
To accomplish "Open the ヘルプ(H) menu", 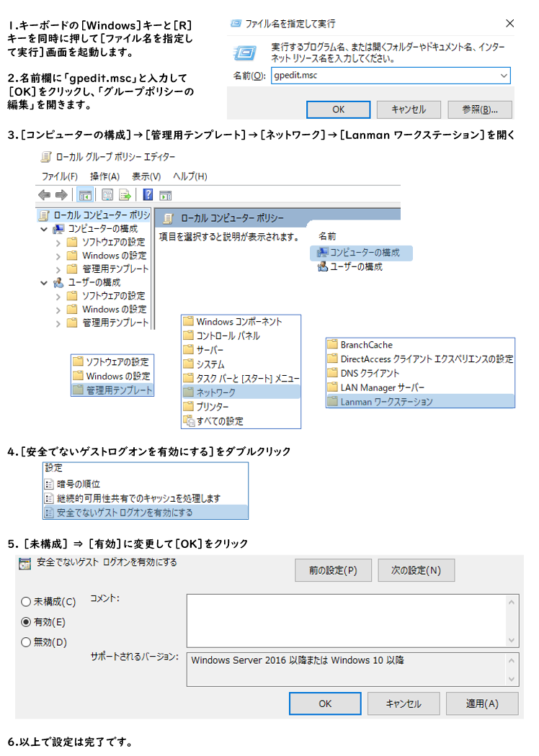I will pyautogui.click(x=190, y=176).
